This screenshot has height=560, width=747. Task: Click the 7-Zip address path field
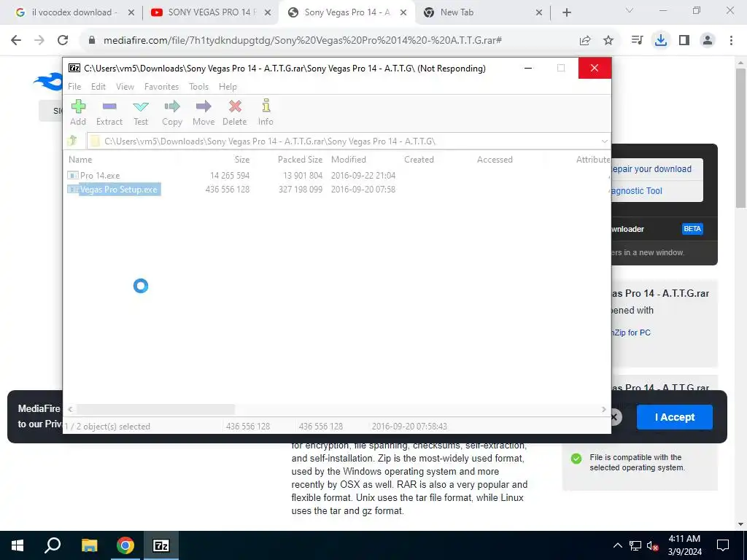[x=348, y=141]
